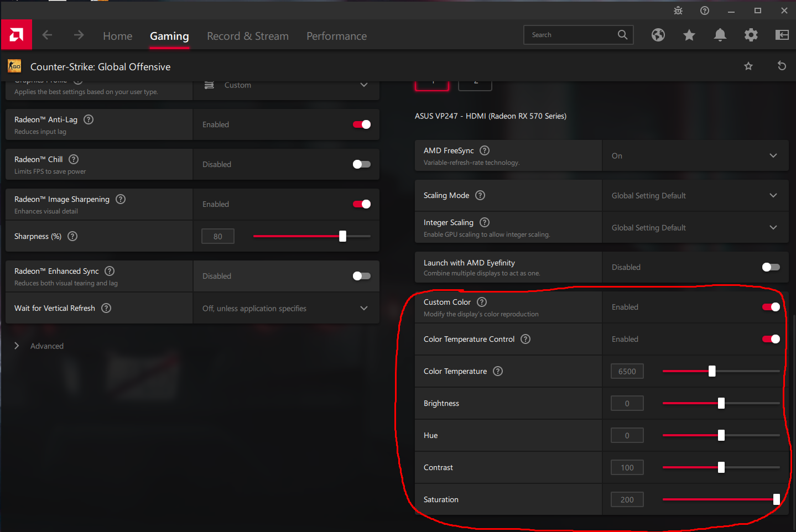The height and width of the screenshot is (532, 796).
Task: Reset the game profile with undo arrow
Action: tap(782, 66)
